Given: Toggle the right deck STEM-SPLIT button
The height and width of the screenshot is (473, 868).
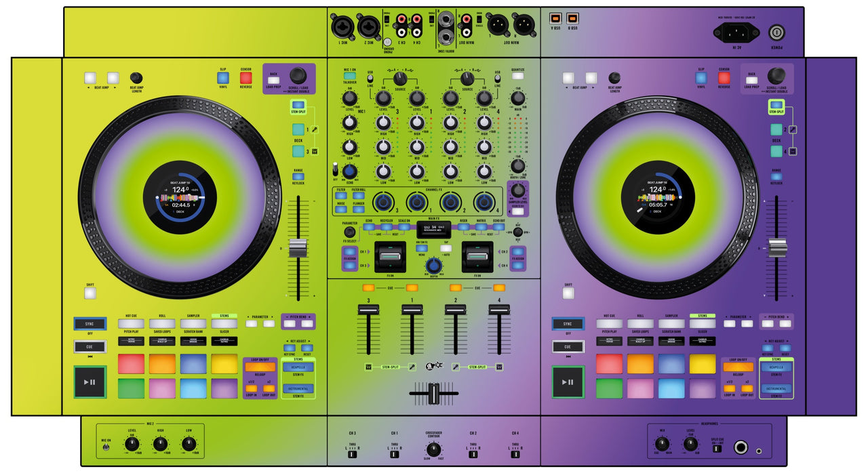Looking at the screenshot, I should (776, 105).
